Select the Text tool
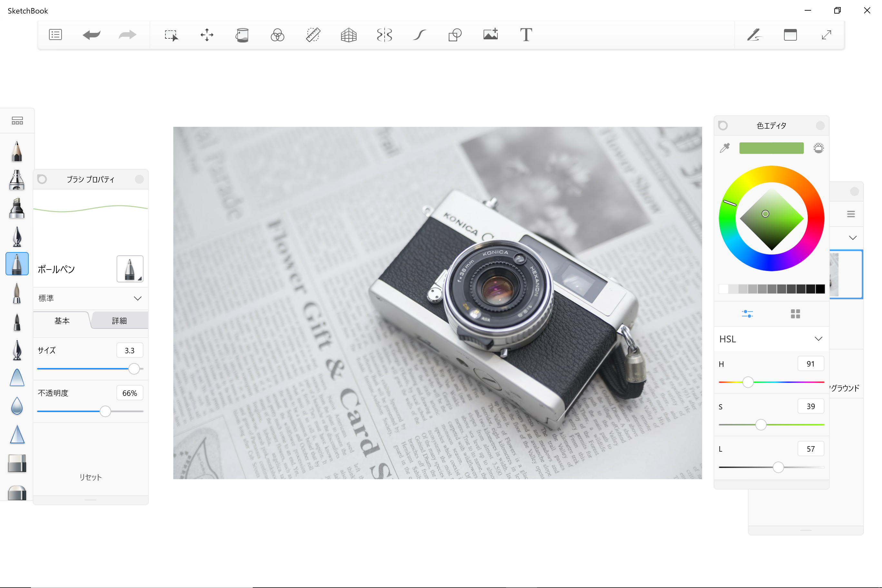The width and height of the screenshot is (882, 588). coord(526,35)
